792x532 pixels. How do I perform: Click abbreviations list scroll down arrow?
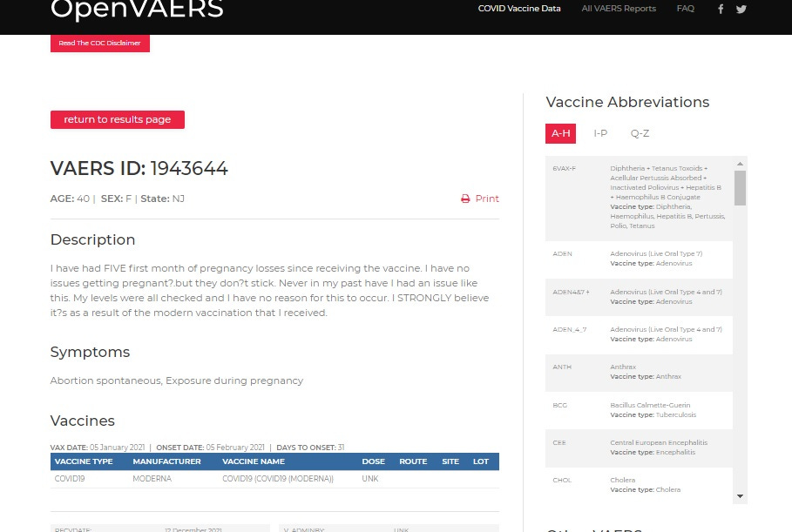740,496
